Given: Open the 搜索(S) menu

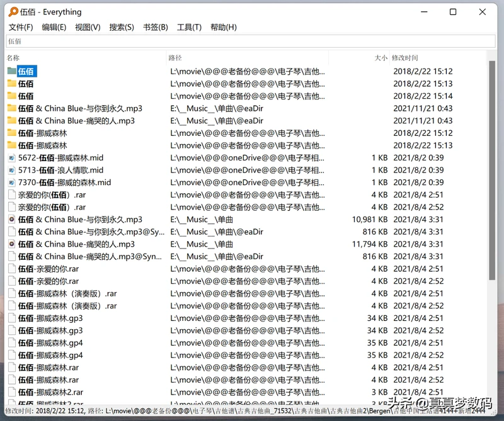Looking at the screenshot, I should click(122, 27).
